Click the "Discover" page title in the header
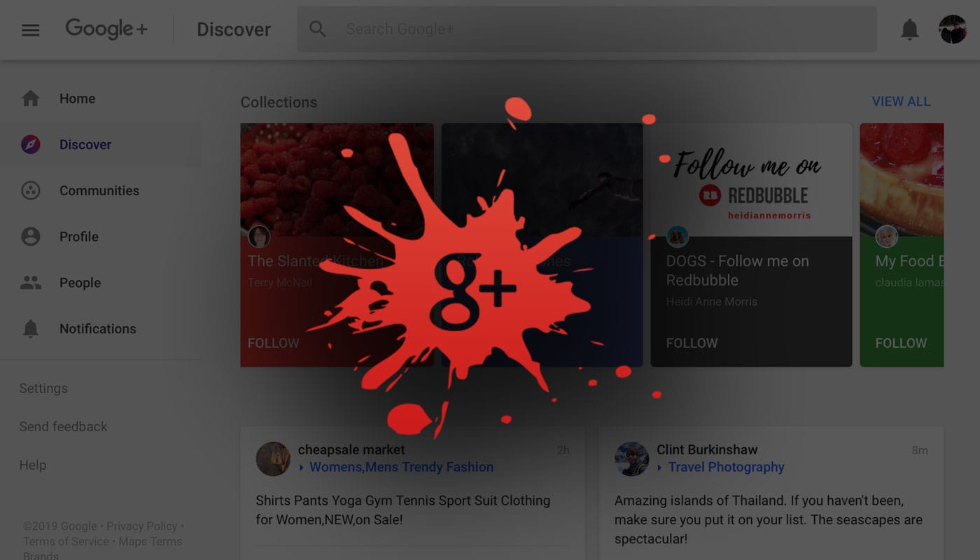This screenshot has width=980, height=560. [234, 29]
